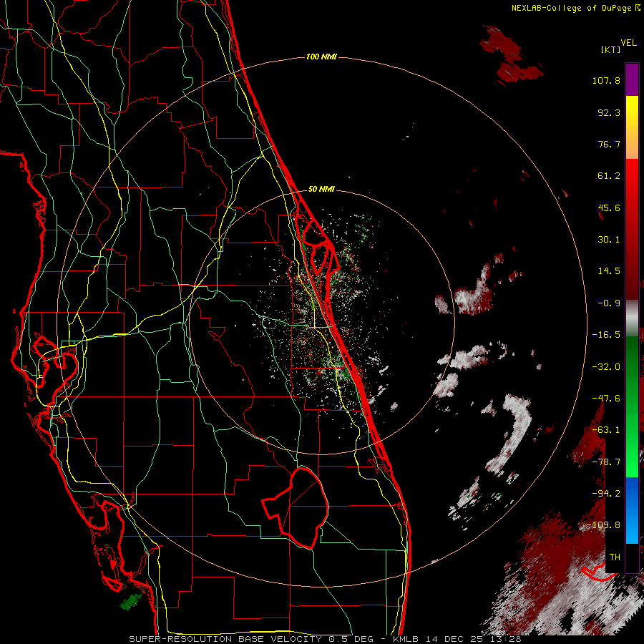Select the -109.8 scale value
Screen dimensions: 644x644
point(603,525)
